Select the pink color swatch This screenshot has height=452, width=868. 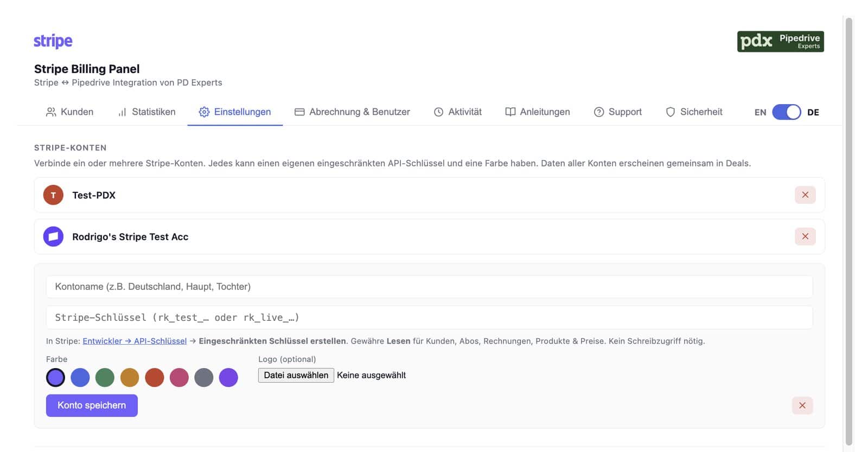pos(179,377)
